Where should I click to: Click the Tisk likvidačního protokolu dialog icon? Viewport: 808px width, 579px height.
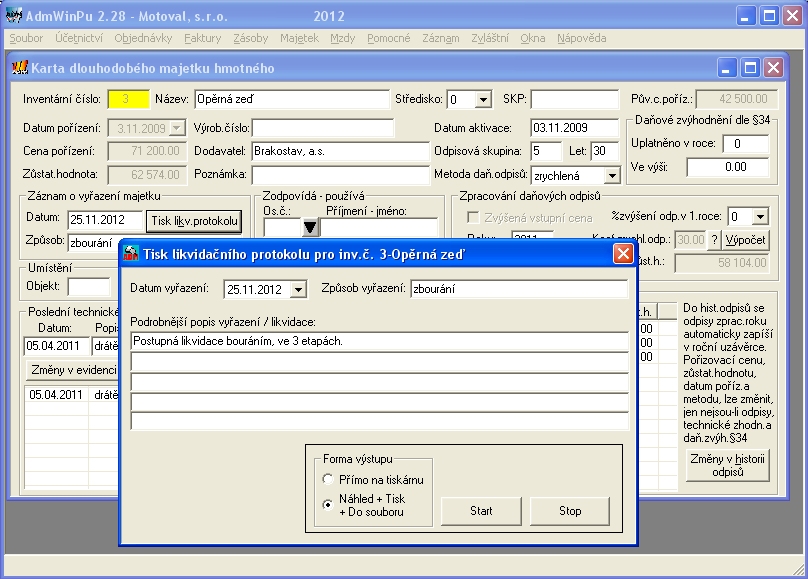coord(131,253)
